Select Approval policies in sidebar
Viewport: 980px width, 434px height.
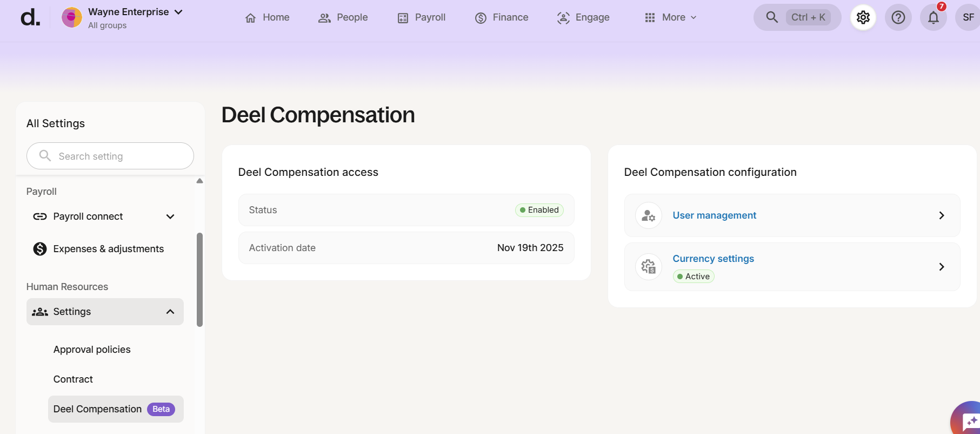click(x=92, y=350)
